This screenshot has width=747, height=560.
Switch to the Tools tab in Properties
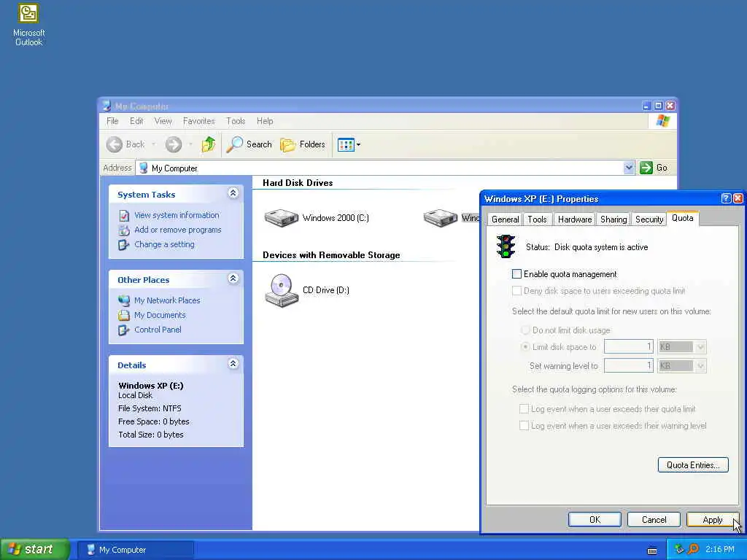[x=537, y=219]
